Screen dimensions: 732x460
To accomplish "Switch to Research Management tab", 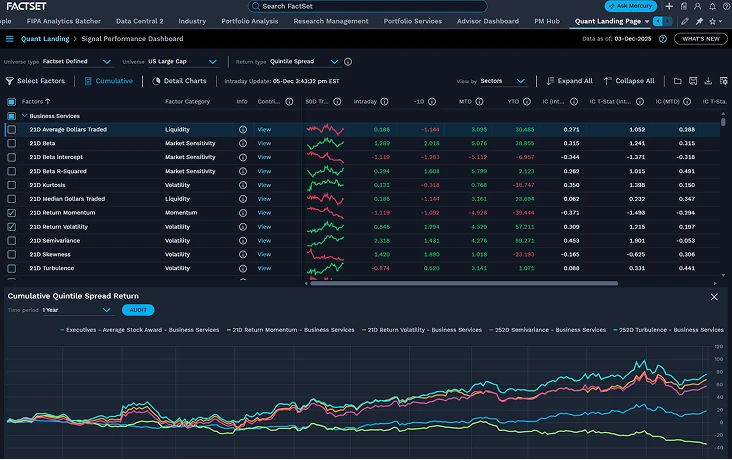I will pyautogui.click(x=331, y=21).
